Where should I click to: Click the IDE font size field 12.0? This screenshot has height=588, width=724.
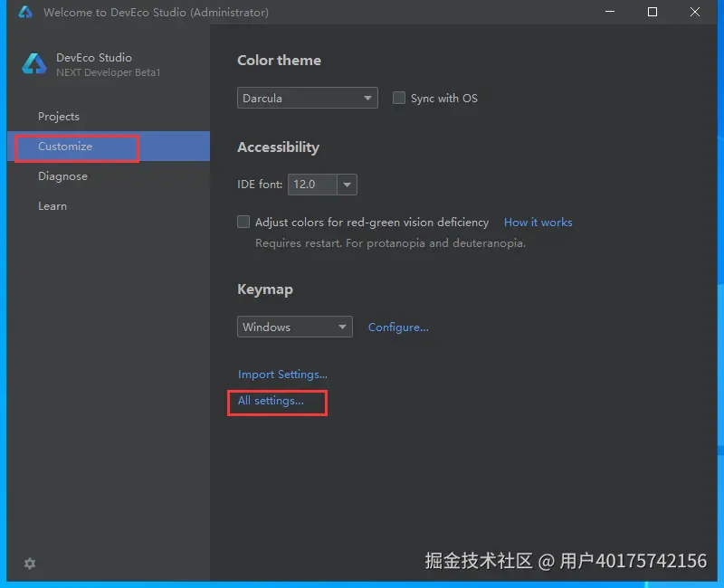click(312, 185)
